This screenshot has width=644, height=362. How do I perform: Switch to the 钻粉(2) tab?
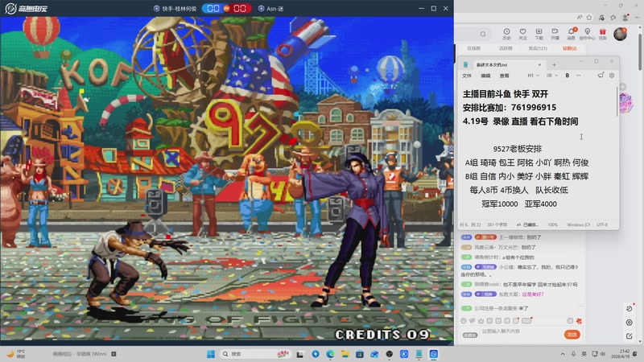(570, 48)
